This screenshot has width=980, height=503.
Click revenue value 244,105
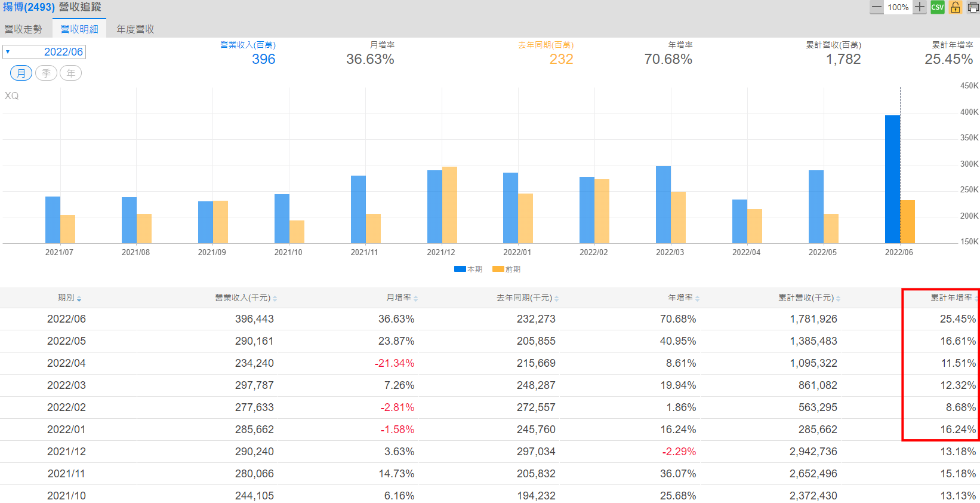[x=254, y=496]
